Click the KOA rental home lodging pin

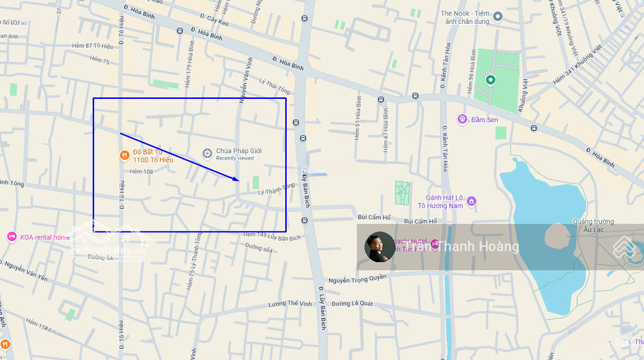(12, 237)
